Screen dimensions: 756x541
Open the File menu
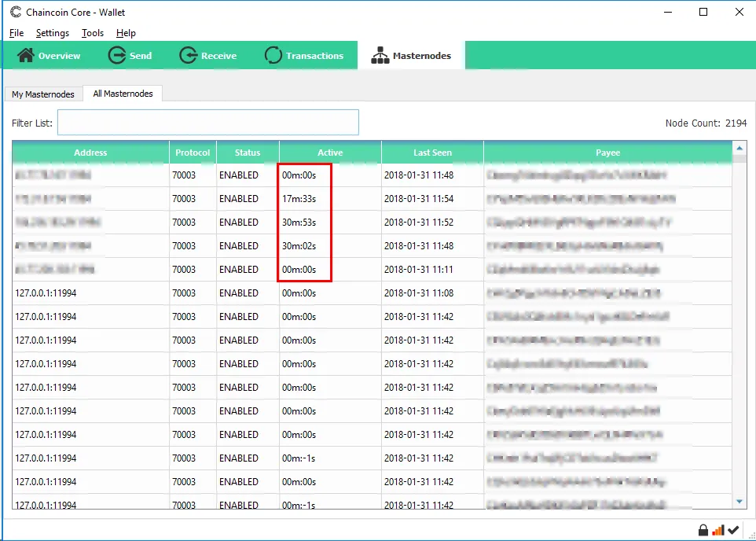pos(17,33)
